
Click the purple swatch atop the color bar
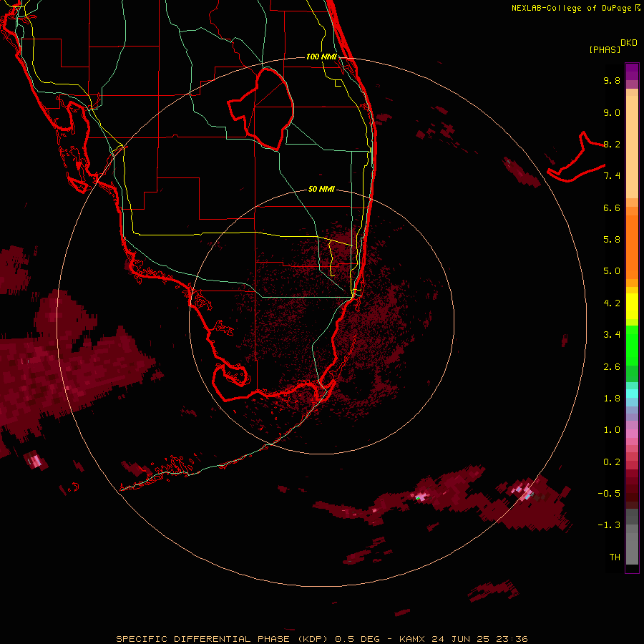tap(632, 72)
